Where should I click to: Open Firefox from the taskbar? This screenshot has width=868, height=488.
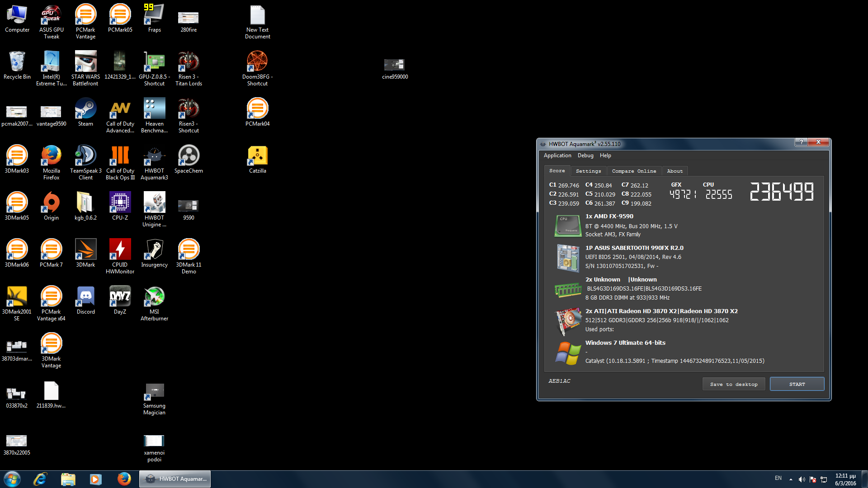tap(123, 479)
